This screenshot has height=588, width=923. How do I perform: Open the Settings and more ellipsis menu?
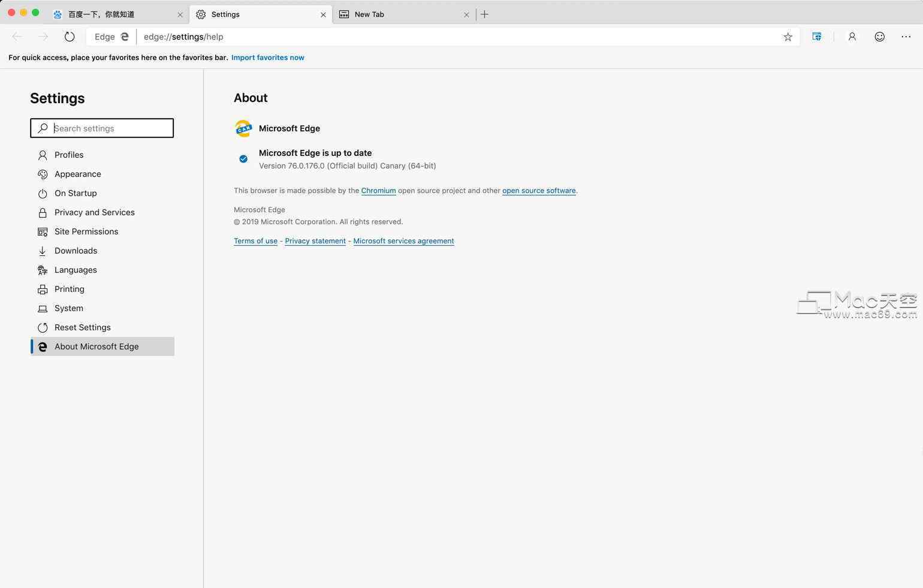click(x=906, y=37)
